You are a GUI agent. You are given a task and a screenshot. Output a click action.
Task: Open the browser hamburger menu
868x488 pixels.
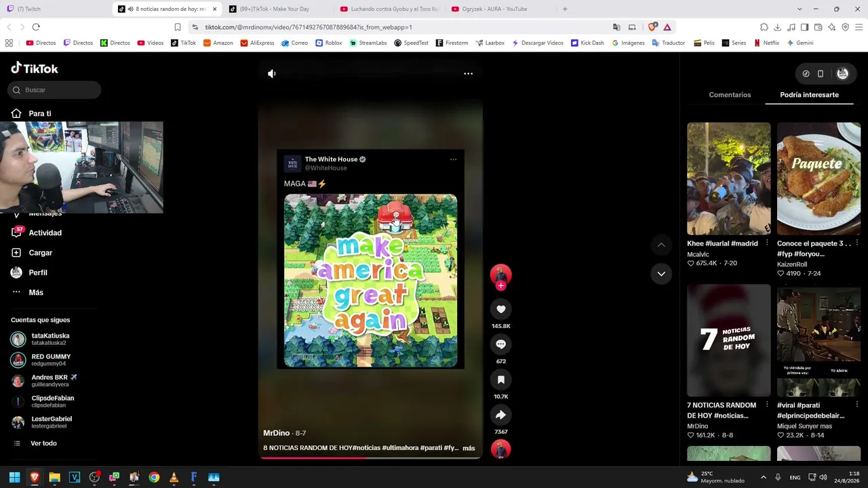click(x=859, y=27)
